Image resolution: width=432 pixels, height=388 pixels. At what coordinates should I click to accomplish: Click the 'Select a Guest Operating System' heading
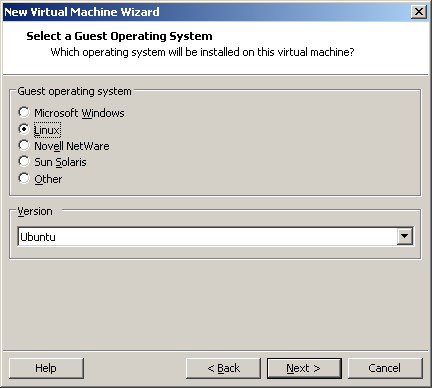coord(119,36)
